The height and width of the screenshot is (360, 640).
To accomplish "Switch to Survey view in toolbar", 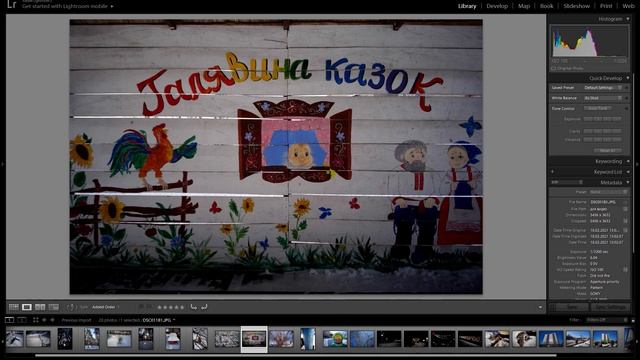I will pos(53,307).
